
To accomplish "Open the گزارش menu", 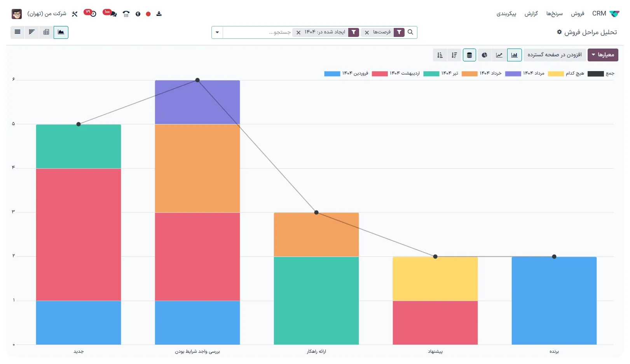I will coord(531,14).
